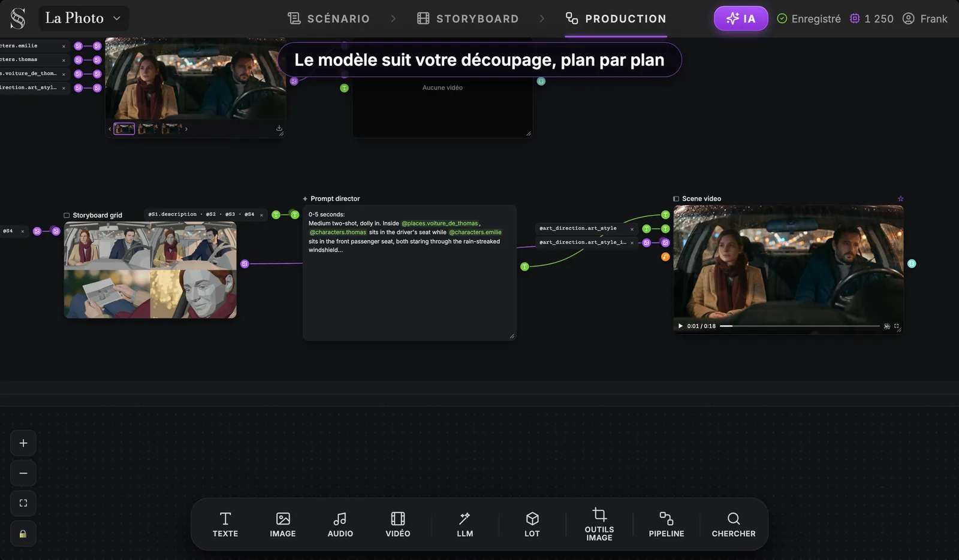This screenshot has height=560, width=959.
Task: Click green text port beside Aucune vidéo node
Action: tap(344, 88)
